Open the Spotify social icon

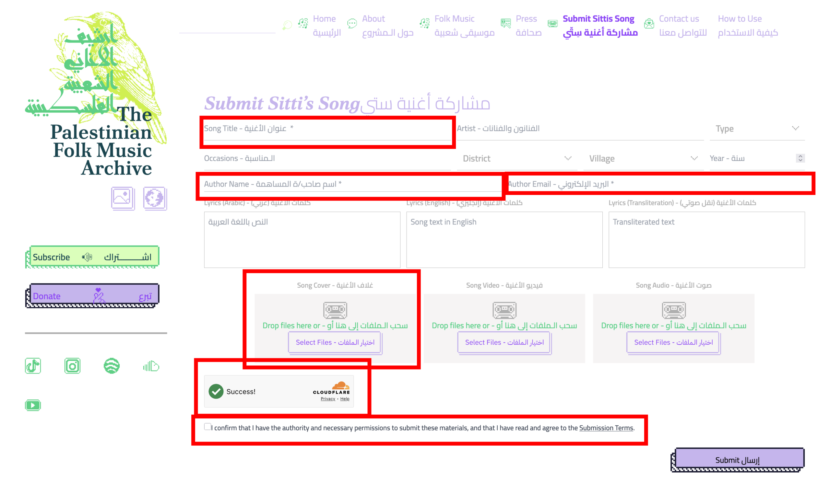[x=112, y=366]
